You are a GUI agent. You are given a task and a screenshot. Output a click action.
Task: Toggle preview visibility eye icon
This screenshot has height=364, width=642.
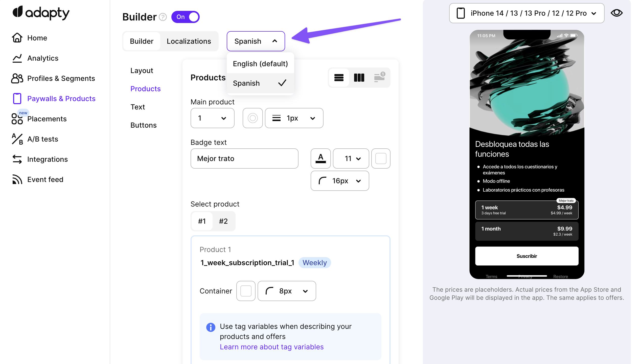click(616, 13)
